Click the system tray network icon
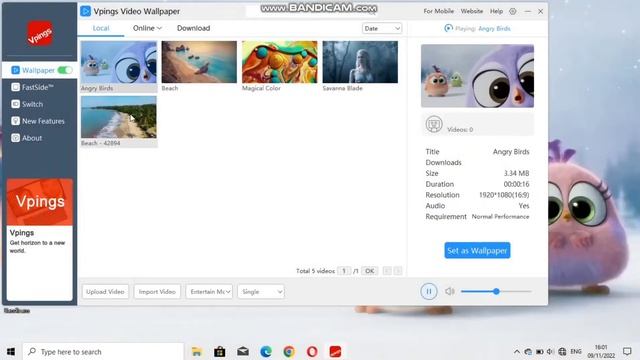Screen dimensions: 640x360 pyautogui.click(x=562, y=351)
